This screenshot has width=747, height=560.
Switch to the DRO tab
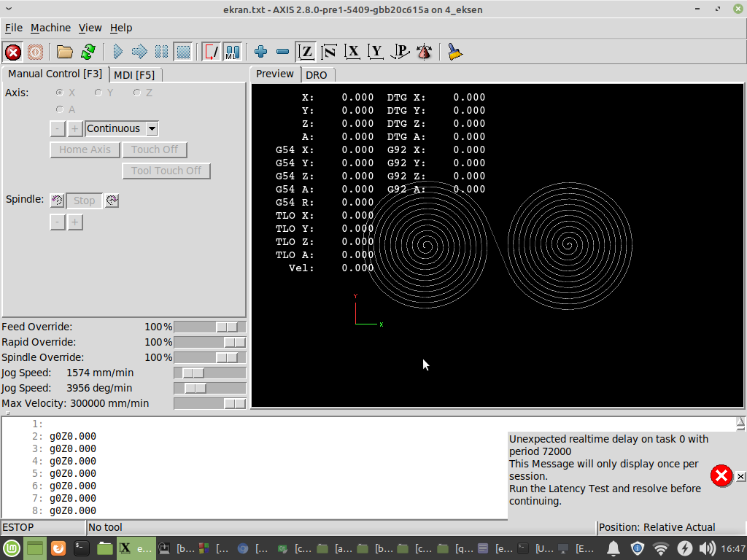click(x=317, y=75)
